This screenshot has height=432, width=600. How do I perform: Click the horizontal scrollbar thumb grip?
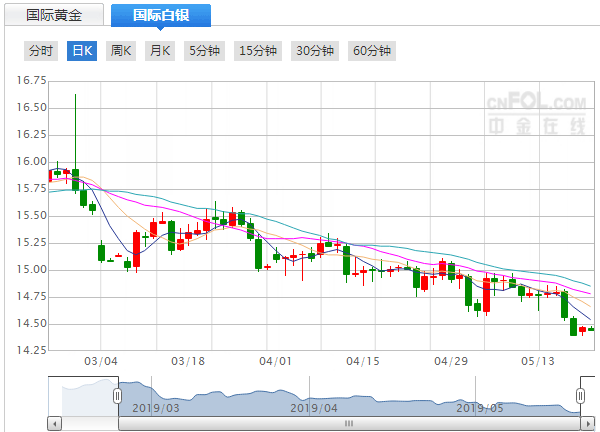tap(349, 424)
